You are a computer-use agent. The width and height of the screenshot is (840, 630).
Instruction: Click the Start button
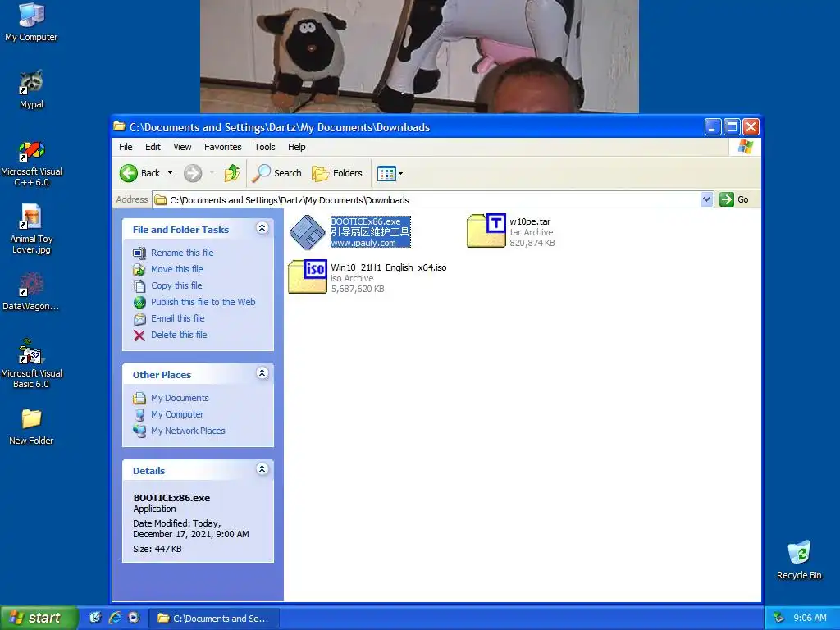click(x=38, y=618)
